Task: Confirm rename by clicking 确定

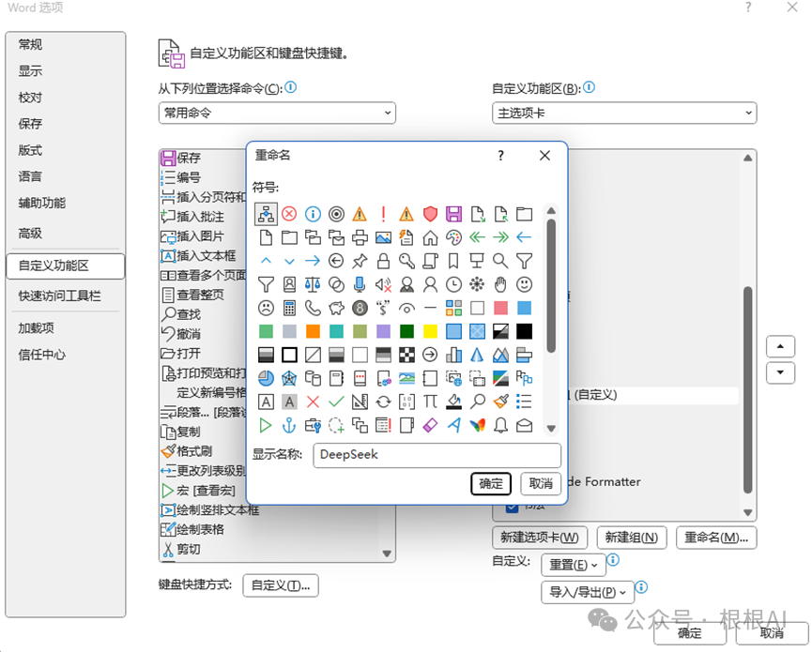Action: click(491, 483)
